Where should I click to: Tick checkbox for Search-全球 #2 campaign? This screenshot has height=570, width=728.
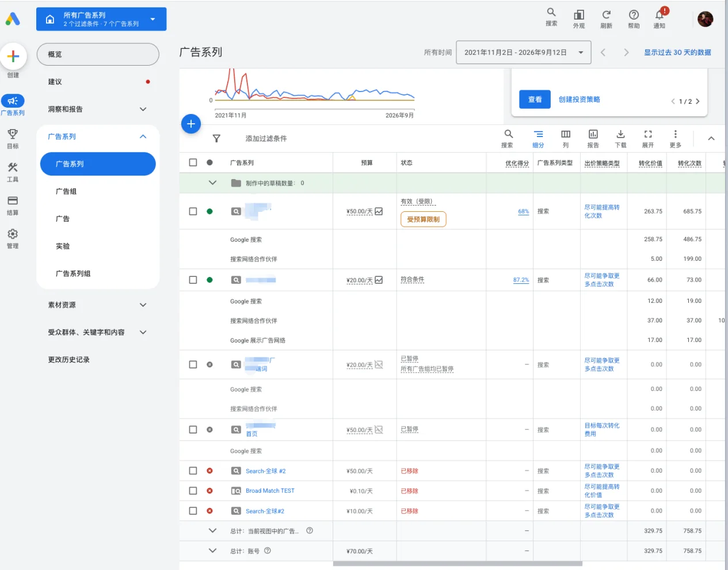[x=193, y=470]
